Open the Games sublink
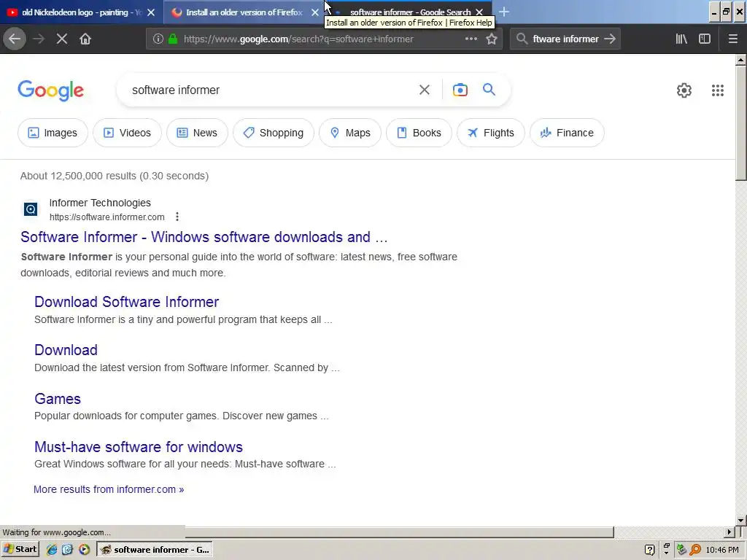Screen dimensions: 747x560 (x=58, y=399)
